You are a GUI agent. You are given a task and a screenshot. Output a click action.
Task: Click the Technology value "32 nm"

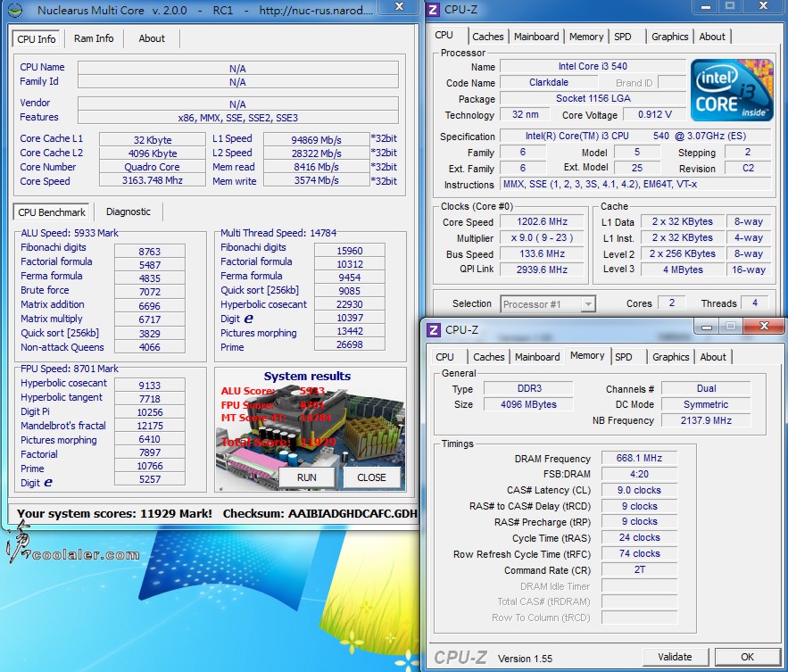tap(525, 114)
